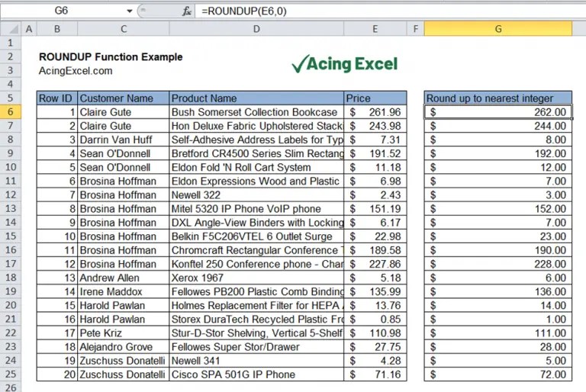Click 'Xerox 1967' cell
The image size is (586, 392).
coord(256,278)
